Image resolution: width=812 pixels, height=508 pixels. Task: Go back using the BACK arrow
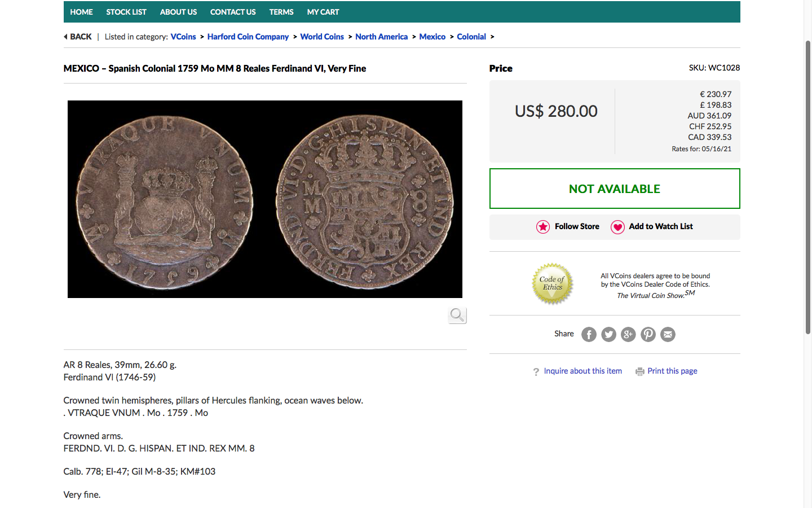click(x=78, y=37)
